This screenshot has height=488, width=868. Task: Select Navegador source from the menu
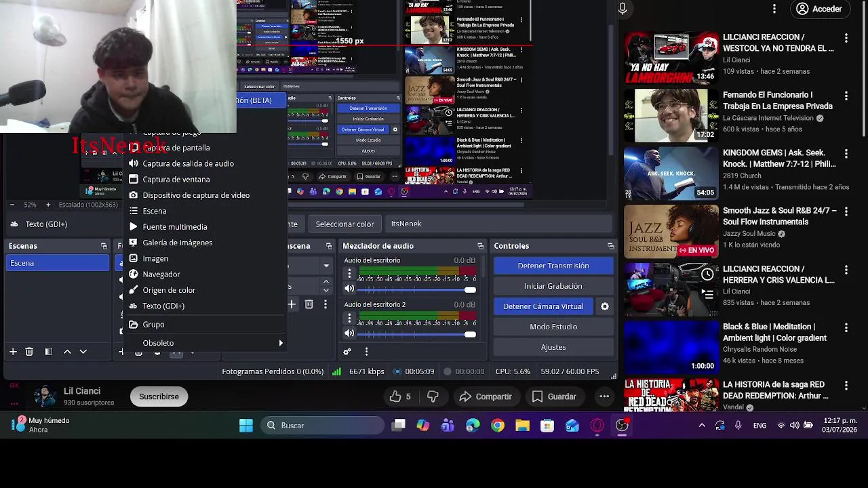tap(205, 274)
